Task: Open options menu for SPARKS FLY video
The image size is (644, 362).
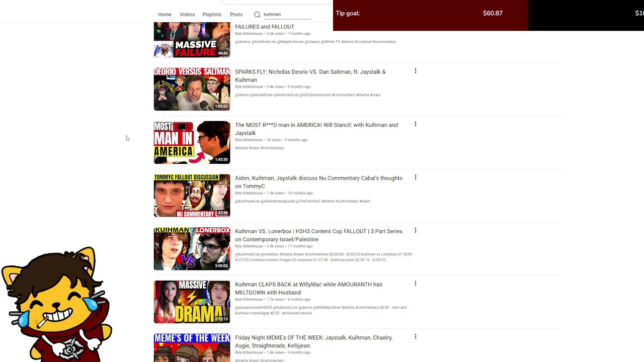Action: click(416, 71)
